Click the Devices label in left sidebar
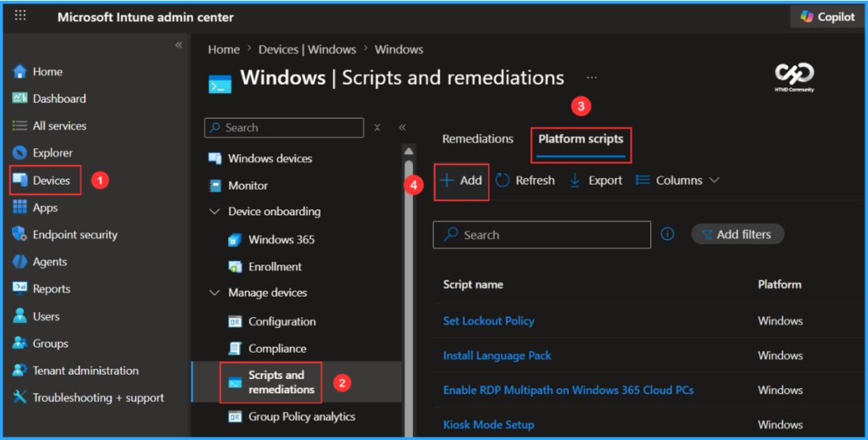 (52, 181)
